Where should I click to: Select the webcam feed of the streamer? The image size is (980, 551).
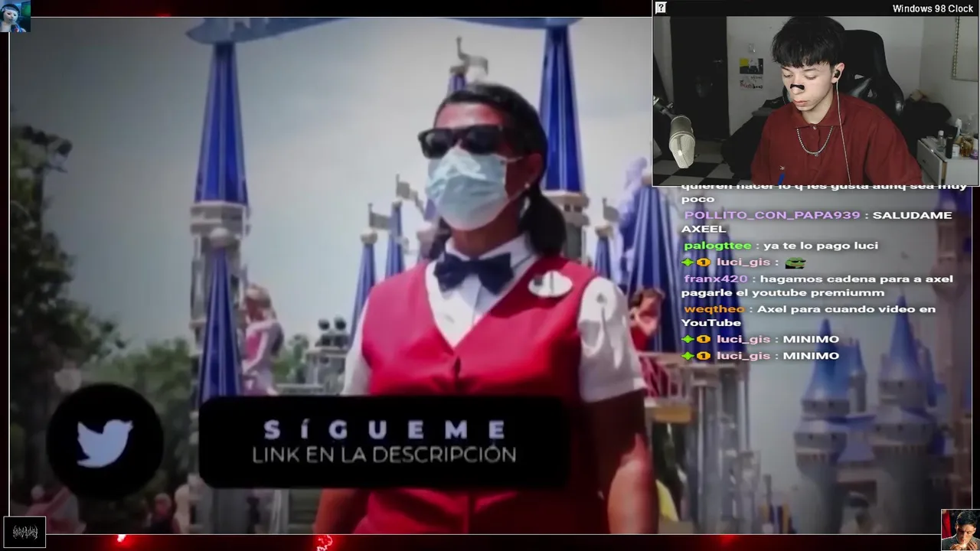815,100
